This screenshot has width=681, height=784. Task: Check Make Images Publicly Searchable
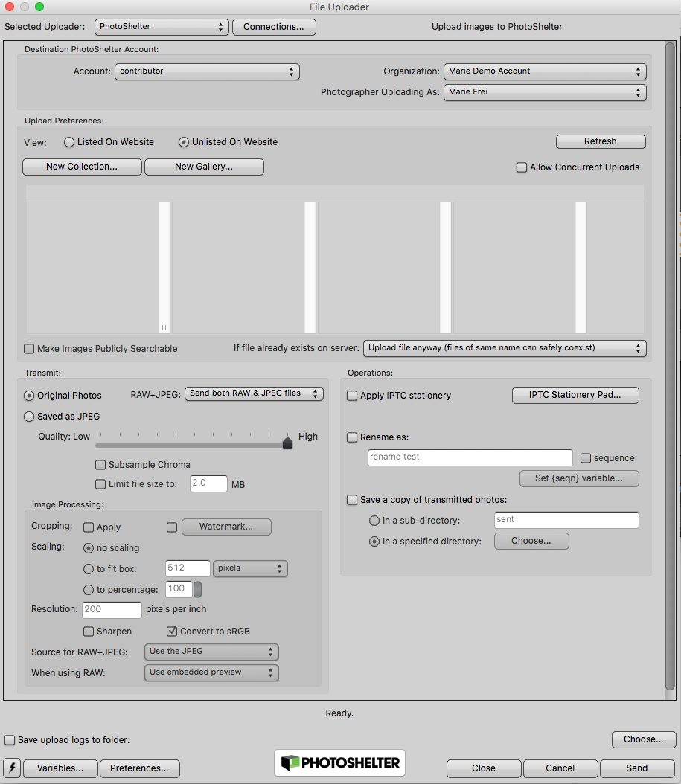click(29, 349)
